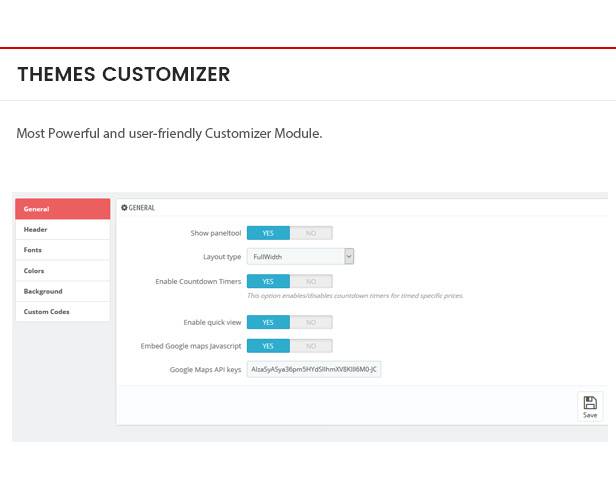This screenshot has height=504, width=616.
Task: Open the Background settings tab
Action: click(62, 291)
